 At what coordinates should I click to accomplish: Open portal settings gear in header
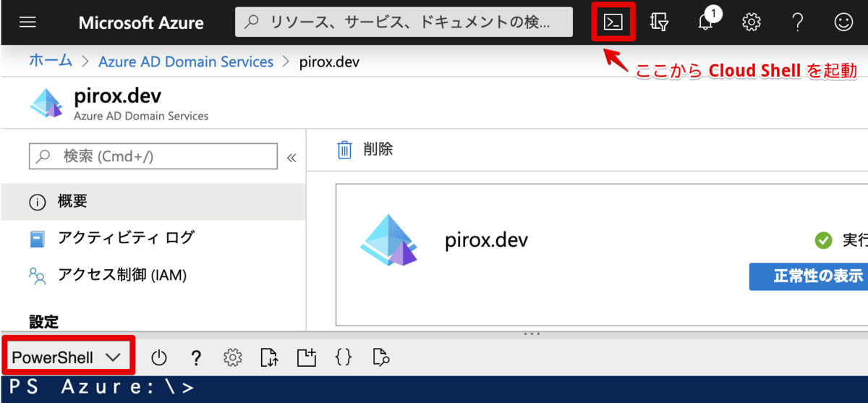click(x=752, y=22)
